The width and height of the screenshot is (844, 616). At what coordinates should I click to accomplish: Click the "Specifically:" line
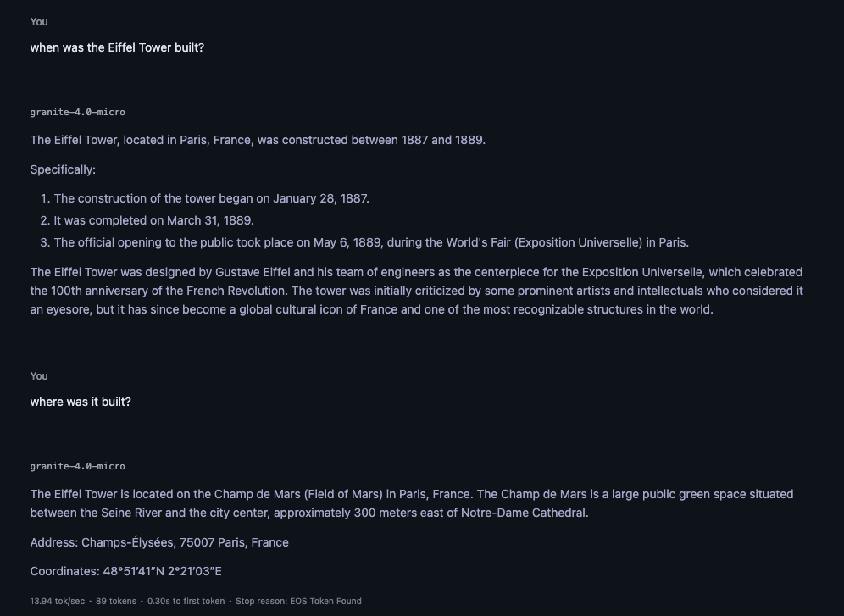pos(63,169)
